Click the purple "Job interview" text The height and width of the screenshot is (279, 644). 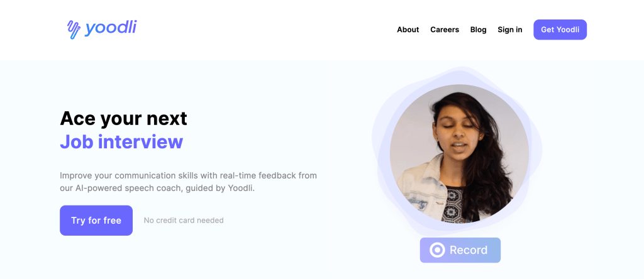tap(121, 141)
